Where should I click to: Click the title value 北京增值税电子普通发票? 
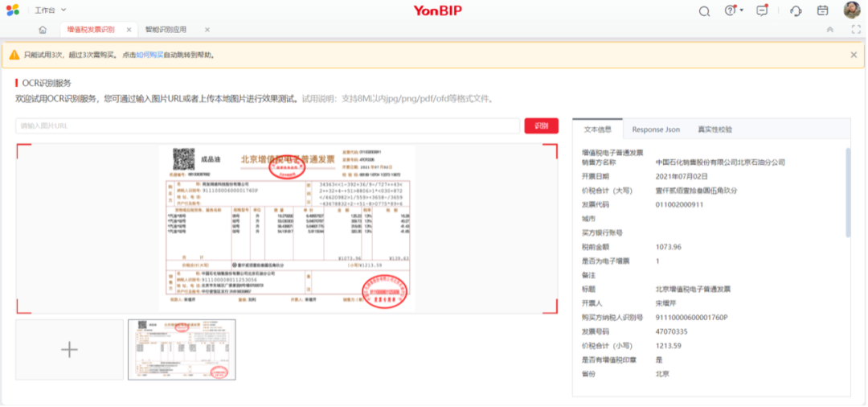click(693, 289)
